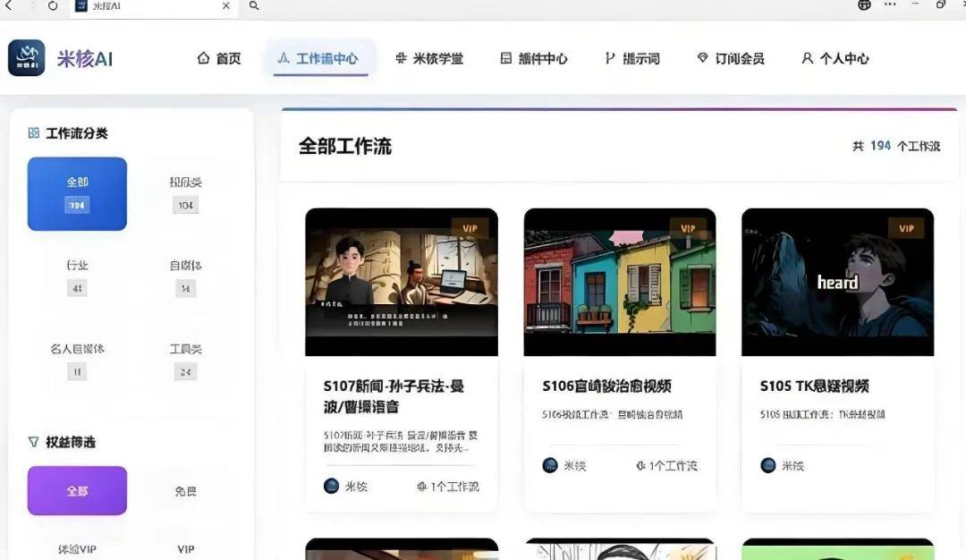Select the 免费 filter option
The height and width of the screenshot is (560, 966).
coord(185,491)
